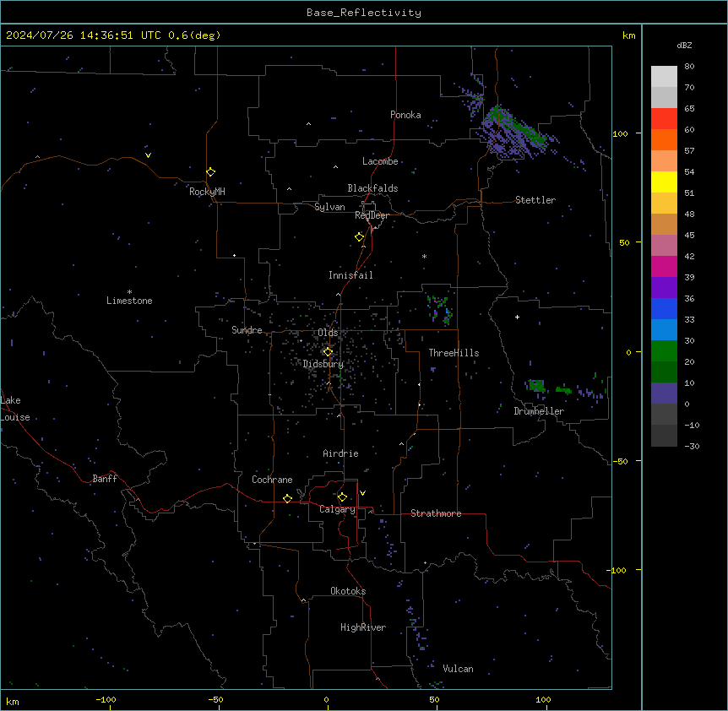Click the Drumheller label
The width and height of the screenshot is (728, 711).
539,411
